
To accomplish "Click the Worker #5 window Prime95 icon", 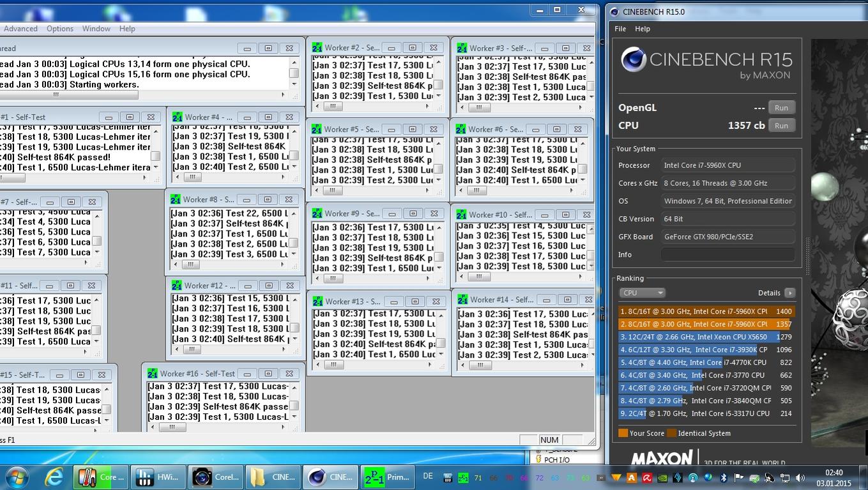I will point(317,129).
